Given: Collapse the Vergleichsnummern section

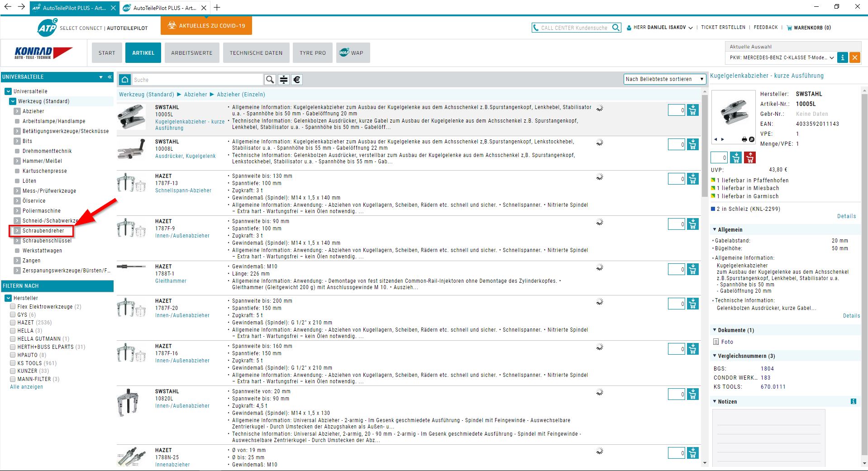Looking at the screenshot, I should [x=715, y=356].
